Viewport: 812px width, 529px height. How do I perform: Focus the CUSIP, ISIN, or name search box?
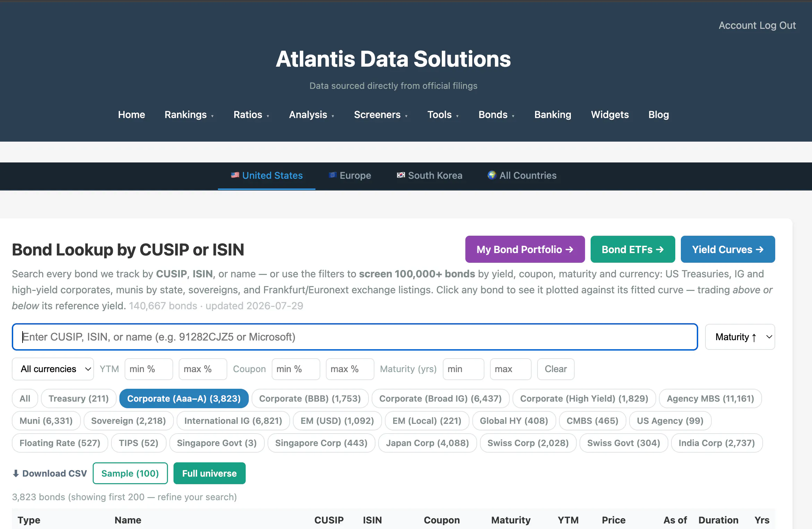pos(355,337)
